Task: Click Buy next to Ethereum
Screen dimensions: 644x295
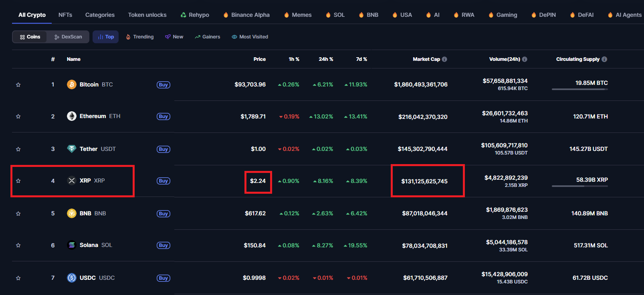Action: click(x=163, y=116)
